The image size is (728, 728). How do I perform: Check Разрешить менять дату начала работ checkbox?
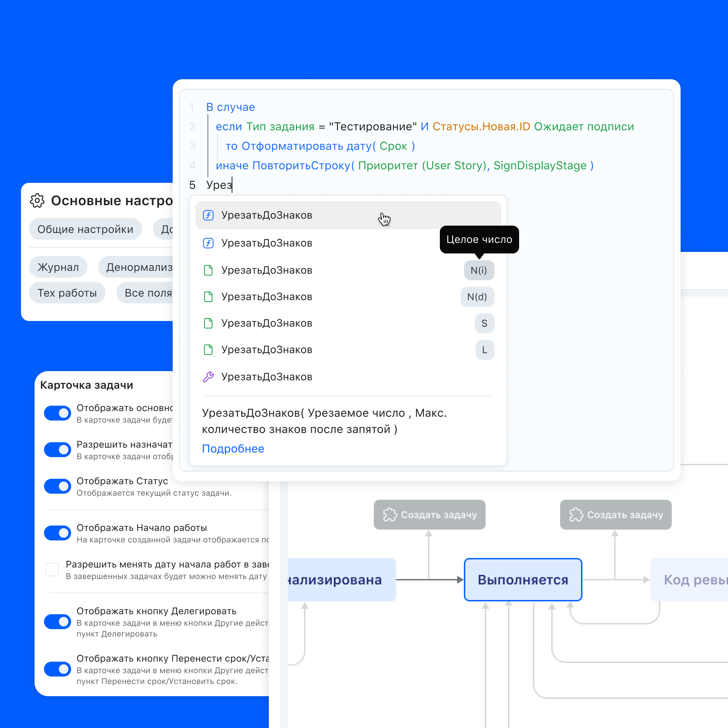[52, 569]
